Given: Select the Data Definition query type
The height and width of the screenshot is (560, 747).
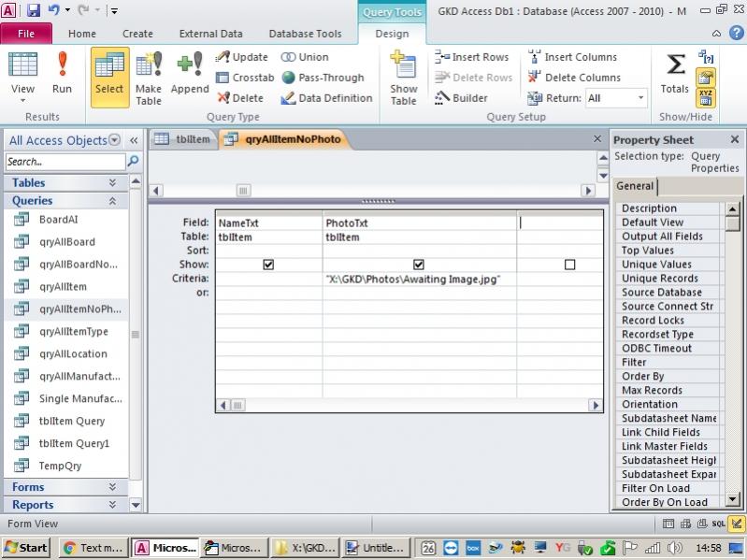Looking at the screenshot, I should coord(327,98).
